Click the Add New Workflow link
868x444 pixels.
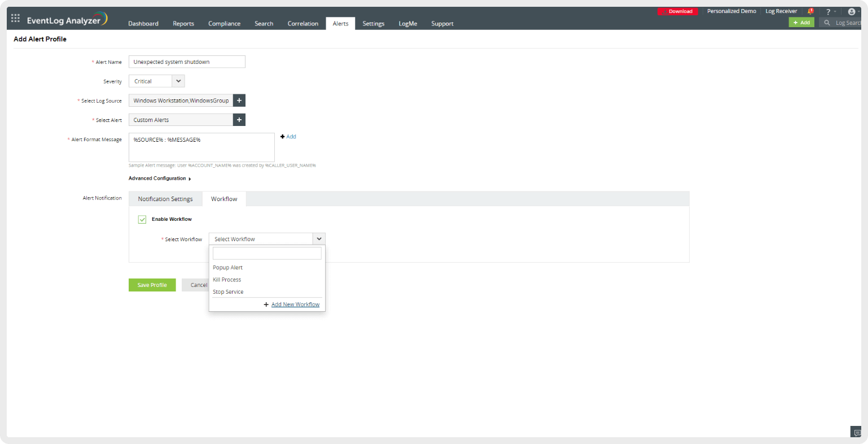pyautogui.click(x=295, y=304)
